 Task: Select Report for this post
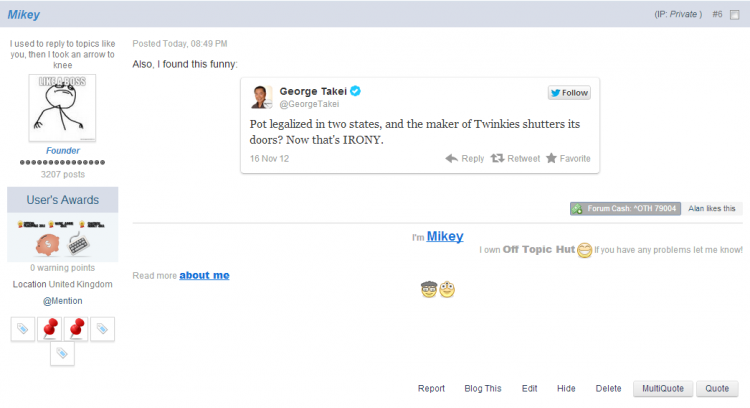[x=431, y=388]
